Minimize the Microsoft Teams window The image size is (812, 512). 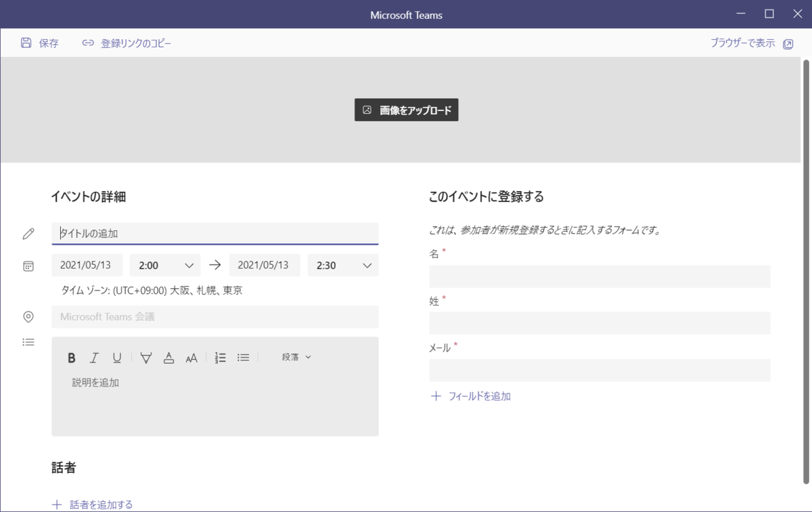741,14
